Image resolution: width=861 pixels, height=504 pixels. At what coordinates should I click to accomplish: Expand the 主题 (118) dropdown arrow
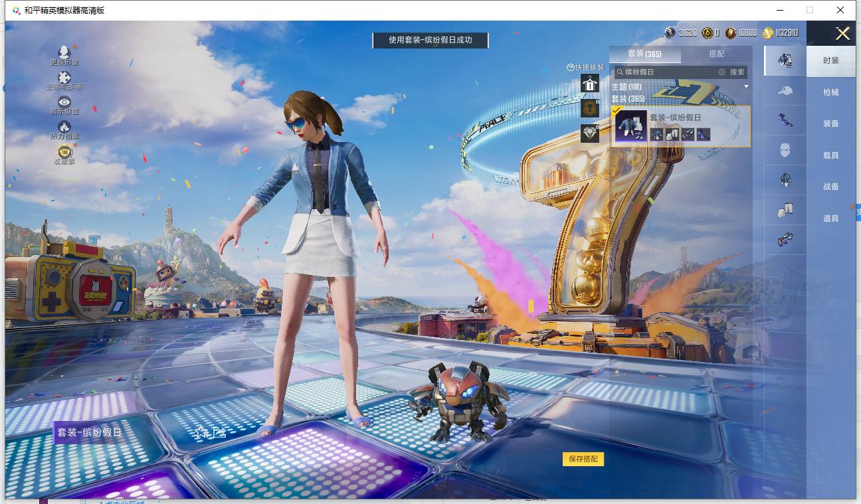tap(746, 87)
